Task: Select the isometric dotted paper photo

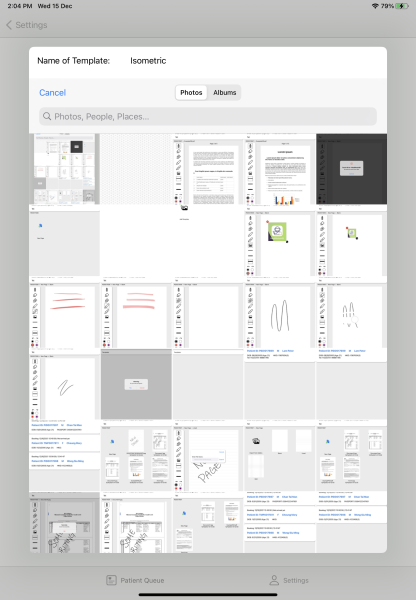Action: click(x=136, y=169)
